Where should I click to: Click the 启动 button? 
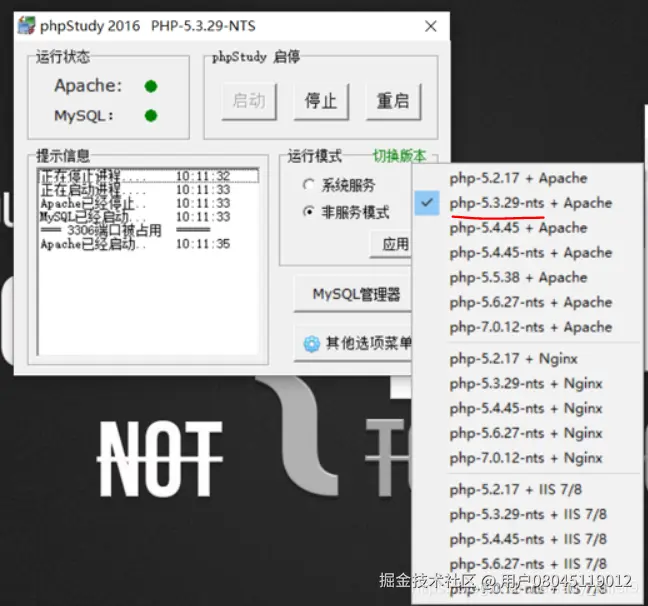(x=249, y=101)
